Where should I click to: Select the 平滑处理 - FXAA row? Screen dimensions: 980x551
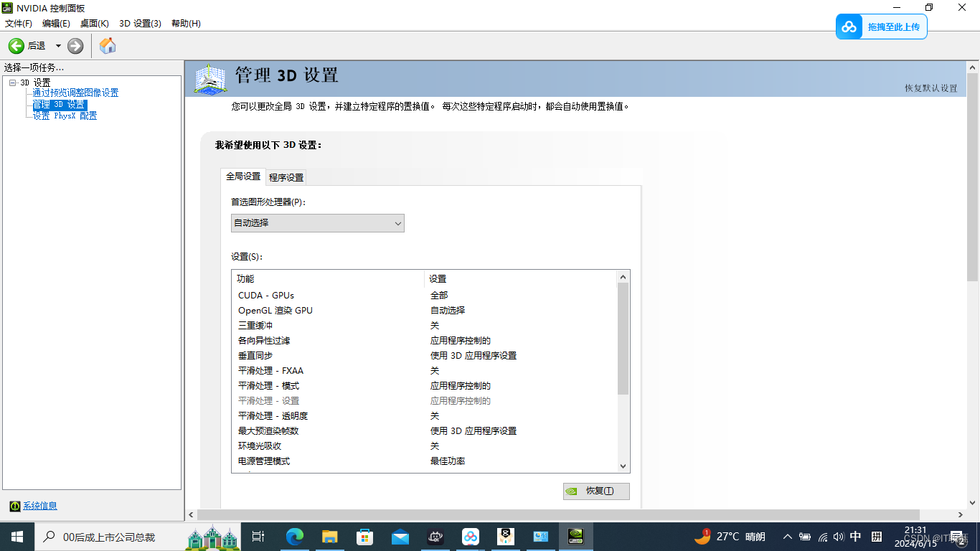[x=423, y=371]
